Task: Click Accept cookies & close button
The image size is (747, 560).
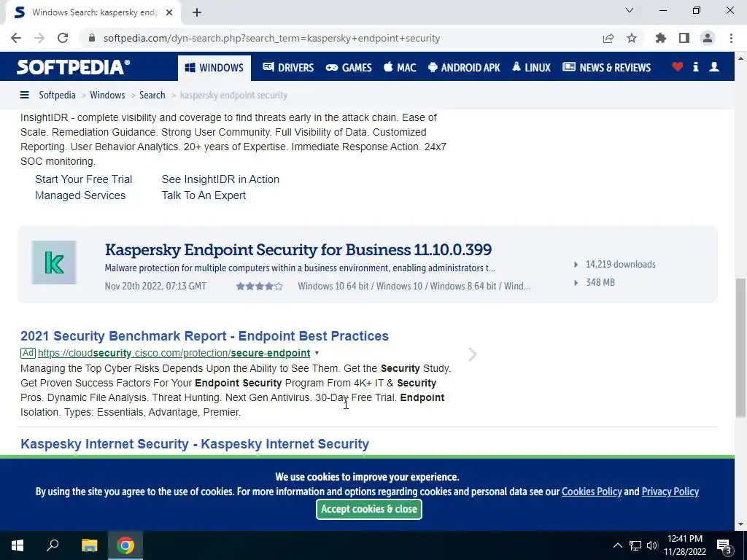Action: pyautogui.click(x=368, y=509)
